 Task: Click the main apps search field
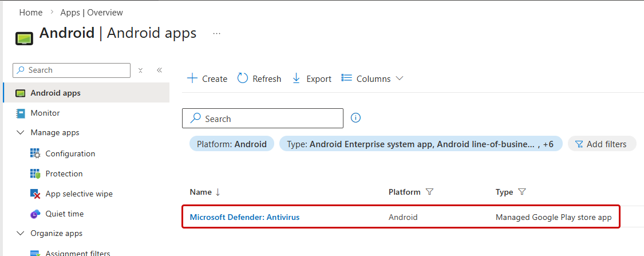(269, 119)
